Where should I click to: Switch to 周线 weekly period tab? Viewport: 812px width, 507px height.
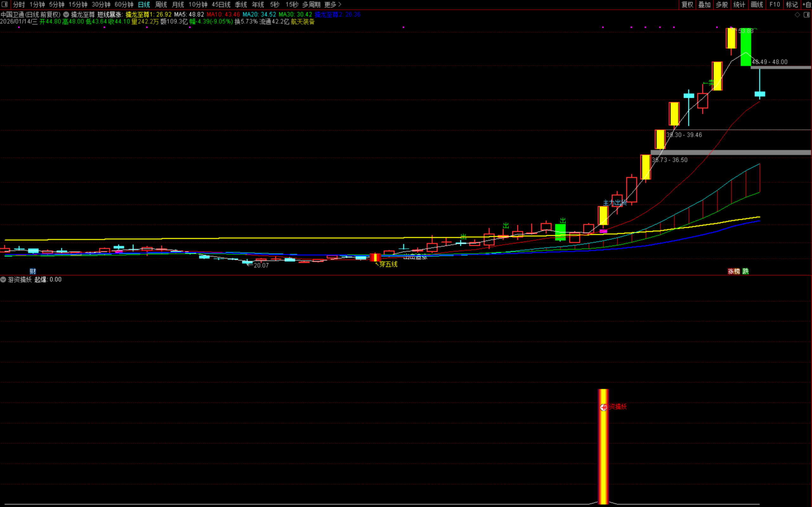point(161,4)
